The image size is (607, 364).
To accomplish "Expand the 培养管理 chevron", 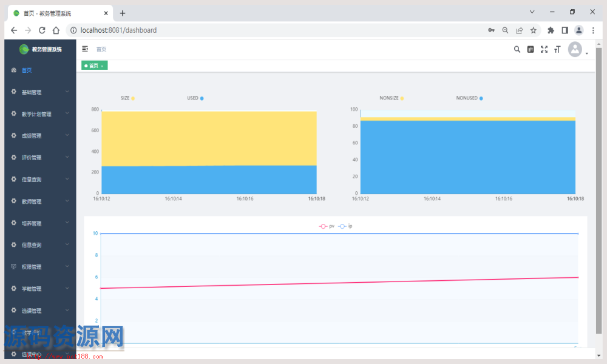I will pos(67,223).
